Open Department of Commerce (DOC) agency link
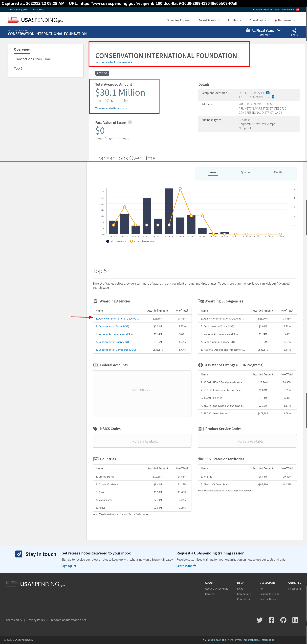307x644 pixels. tap(116, 349)
